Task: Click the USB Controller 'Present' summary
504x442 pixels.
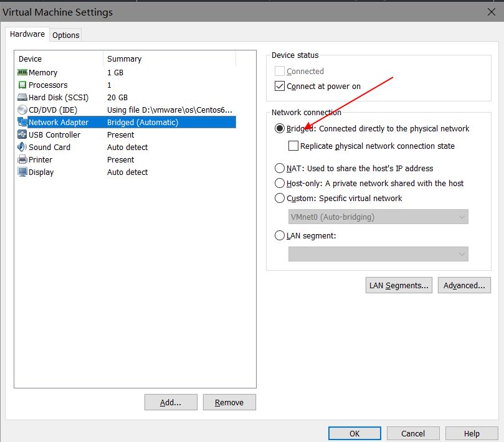Action: tap(120, 135)
